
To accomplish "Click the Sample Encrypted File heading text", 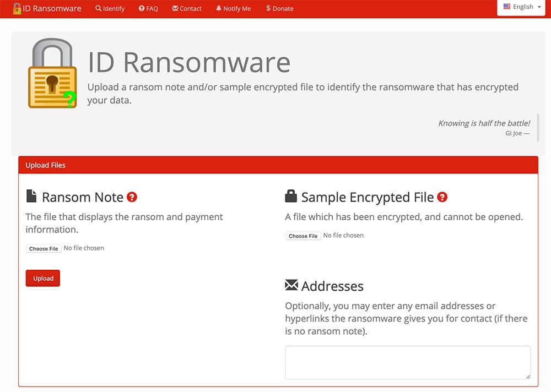I will pos(368,198).
